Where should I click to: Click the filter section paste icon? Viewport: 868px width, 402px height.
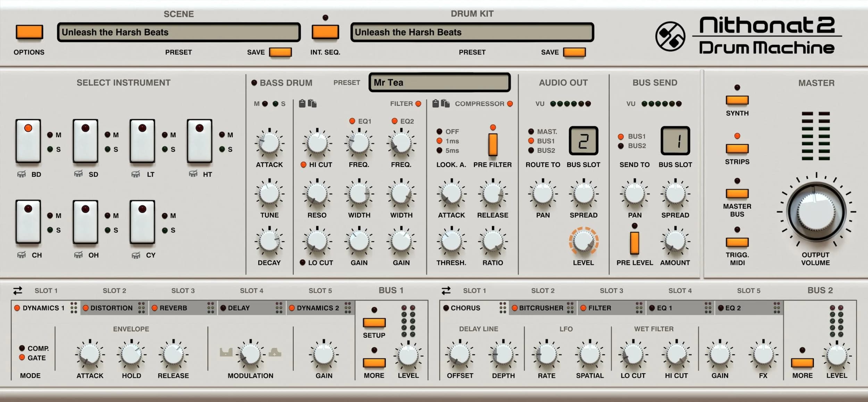point(312,103)
